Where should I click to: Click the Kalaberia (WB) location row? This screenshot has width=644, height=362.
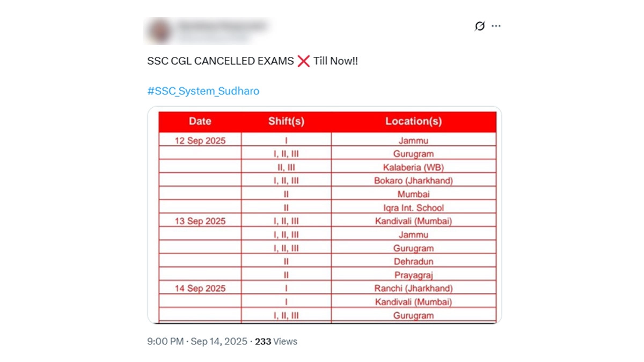[413, 167]
